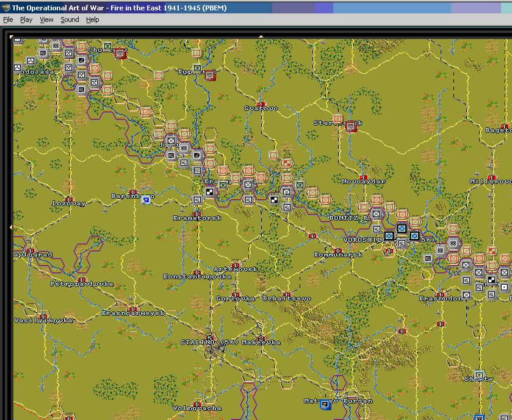
Task: Click the Kramatorsk town label
Action: (197, 218)
